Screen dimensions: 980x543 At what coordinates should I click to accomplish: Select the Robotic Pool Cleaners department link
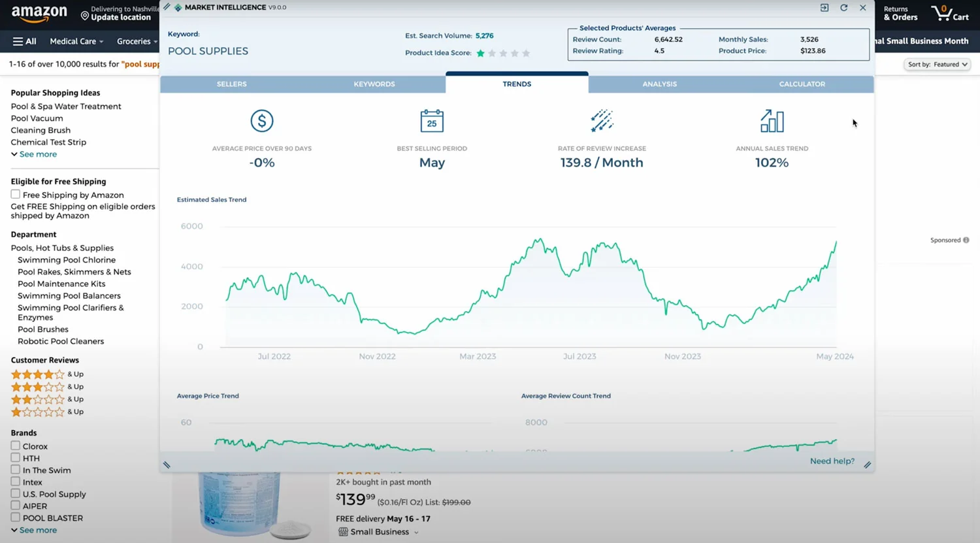(x=61, y=341)
